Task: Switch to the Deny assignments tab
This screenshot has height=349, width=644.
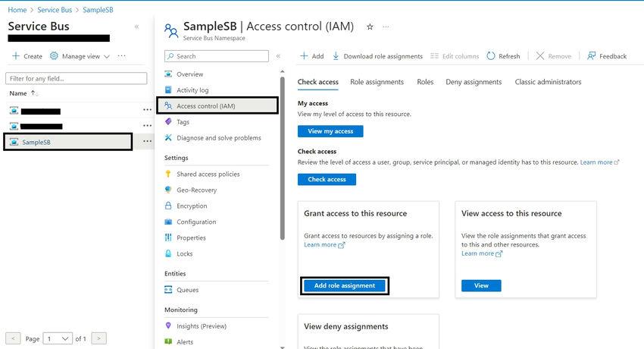Action: pyautogui.click(x=474, y=82)
